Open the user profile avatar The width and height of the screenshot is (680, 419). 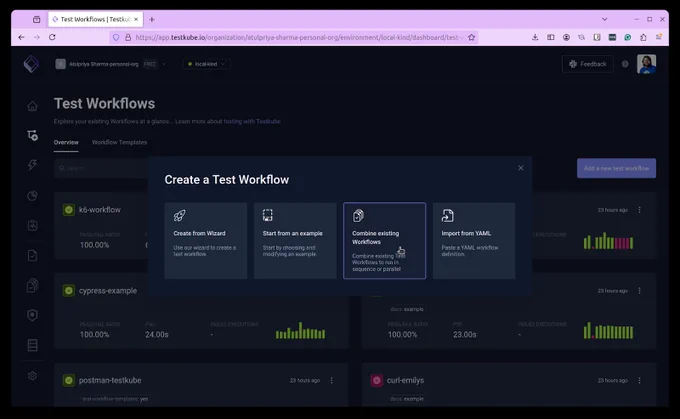[646, 64]
